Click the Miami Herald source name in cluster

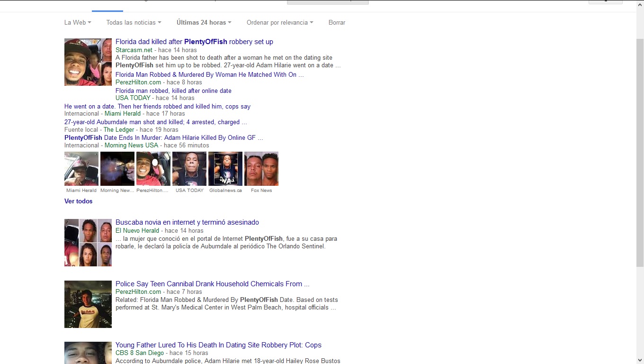click(x=123, y=113)
